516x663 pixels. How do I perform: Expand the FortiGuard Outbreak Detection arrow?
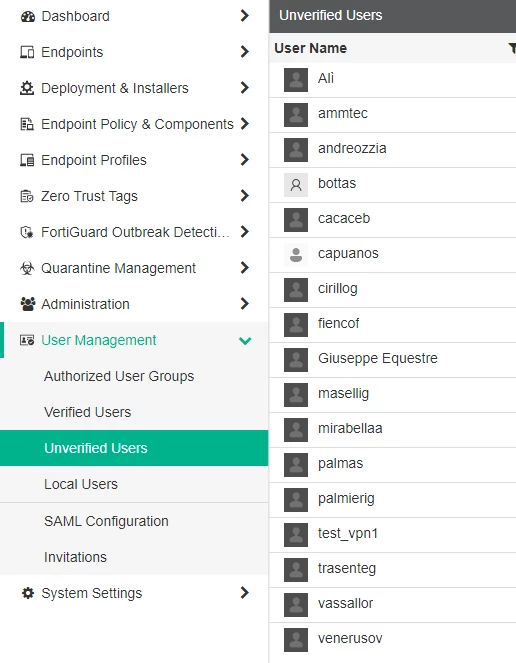click(x=244, y=232)
